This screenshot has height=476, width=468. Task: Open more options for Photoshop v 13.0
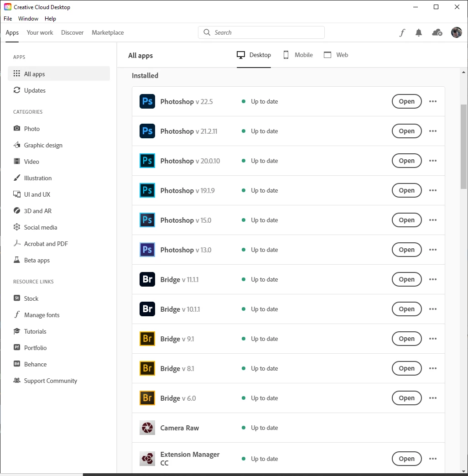(x=433, y=250)
